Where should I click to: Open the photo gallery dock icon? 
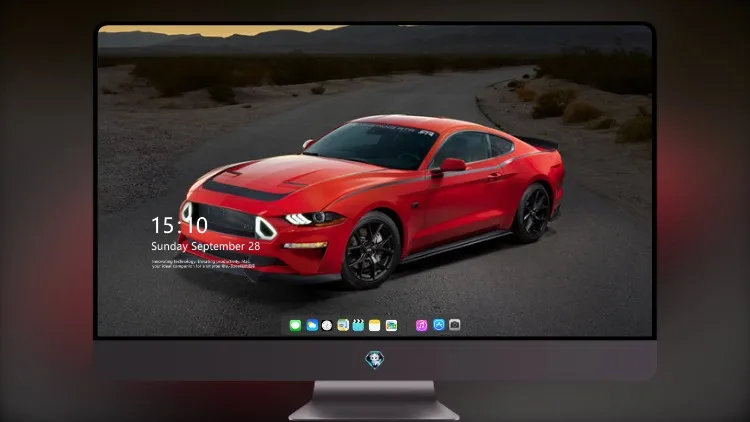click(391, 325)
